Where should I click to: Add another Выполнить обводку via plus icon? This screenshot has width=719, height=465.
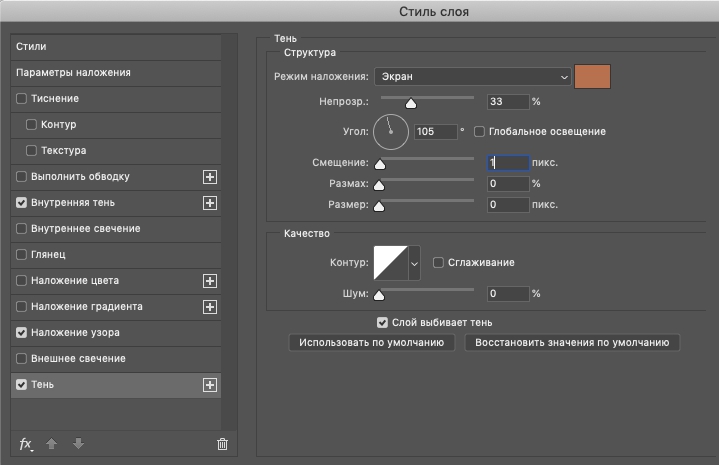pos(210,177)
